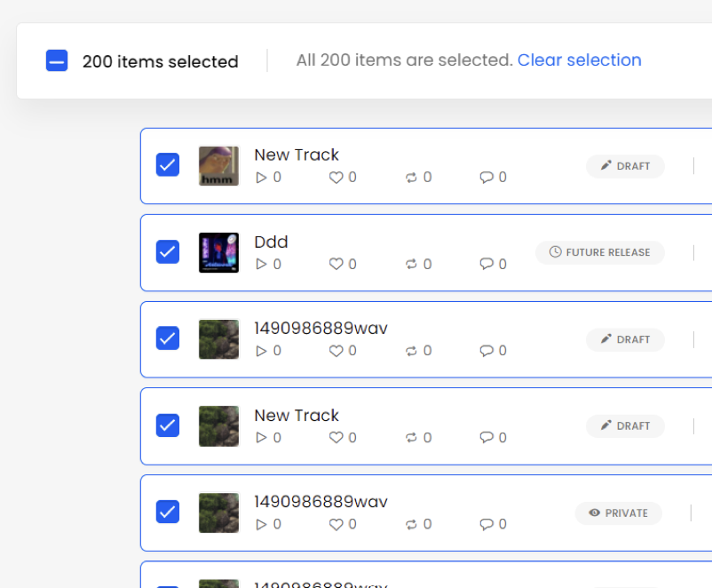
Task: Click play icon on draft 1490986889wav
Action: click(261, 351)
